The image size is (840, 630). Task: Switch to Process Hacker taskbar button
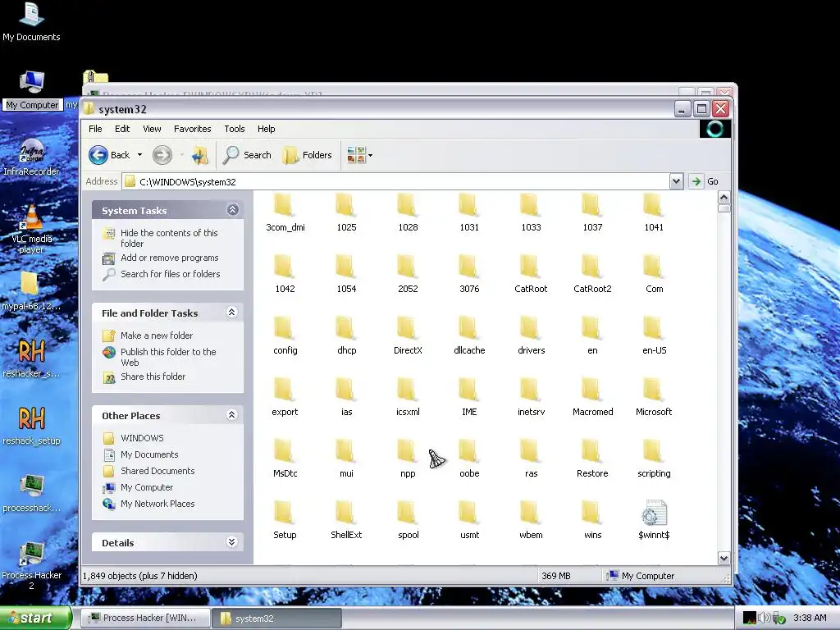144,619
